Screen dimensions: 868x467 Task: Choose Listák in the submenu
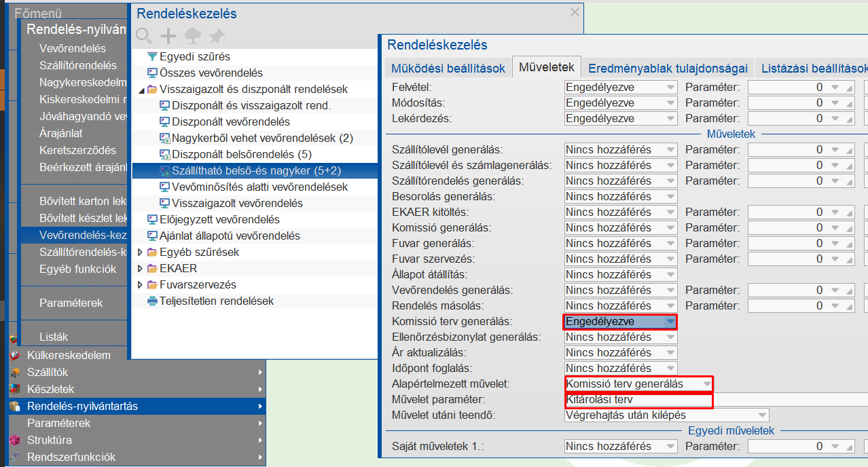[75, 337]
